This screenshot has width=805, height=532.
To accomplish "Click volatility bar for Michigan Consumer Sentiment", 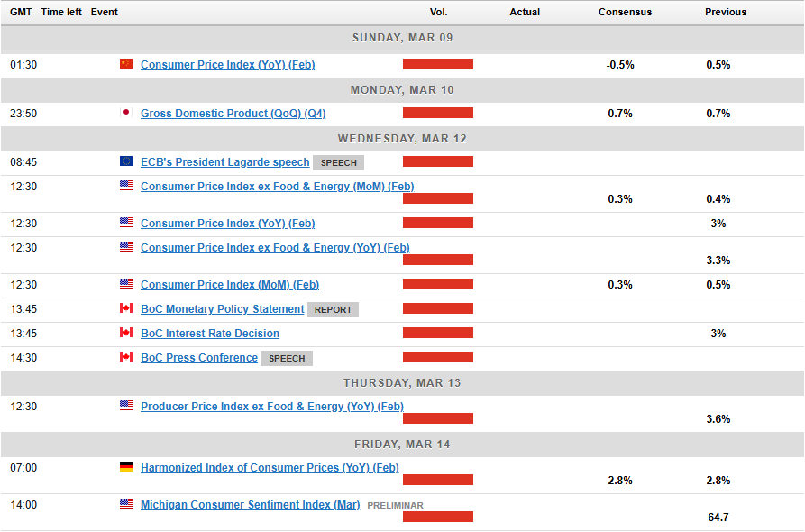I will (437, 517).
